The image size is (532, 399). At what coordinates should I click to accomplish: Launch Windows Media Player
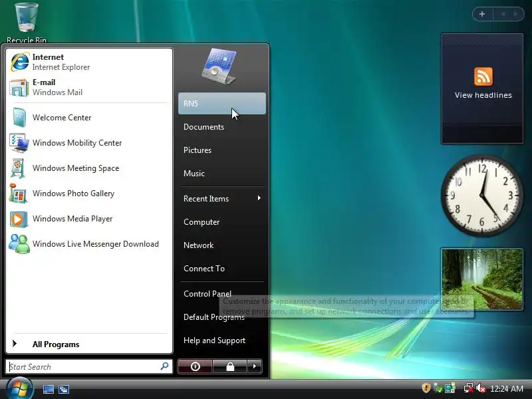pos(89,219)
